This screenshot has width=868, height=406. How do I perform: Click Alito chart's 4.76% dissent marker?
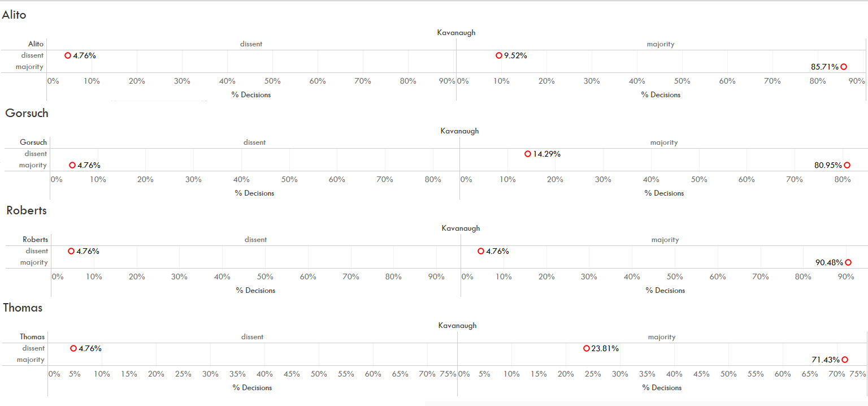[x=68, y=55]
